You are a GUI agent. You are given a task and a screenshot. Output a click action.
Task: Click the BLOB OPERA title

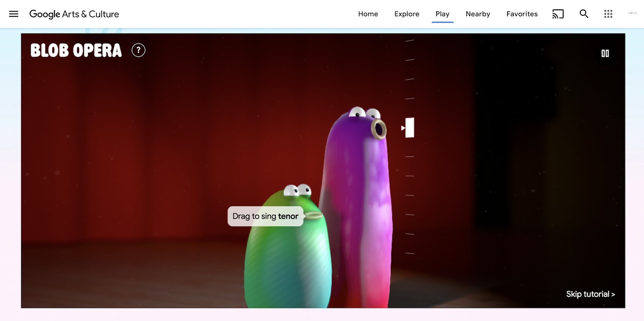click(x=76, y=50)
